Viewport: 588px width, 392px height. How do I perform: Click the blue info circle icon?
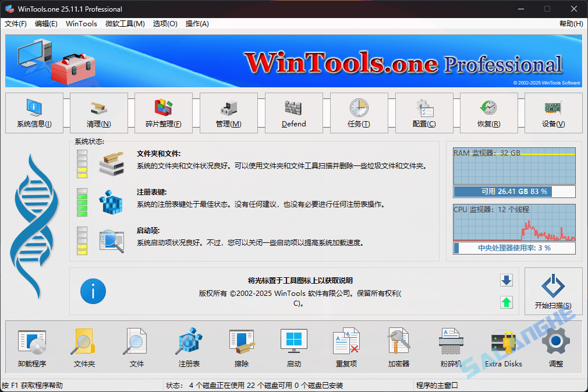tap(93, 292)
